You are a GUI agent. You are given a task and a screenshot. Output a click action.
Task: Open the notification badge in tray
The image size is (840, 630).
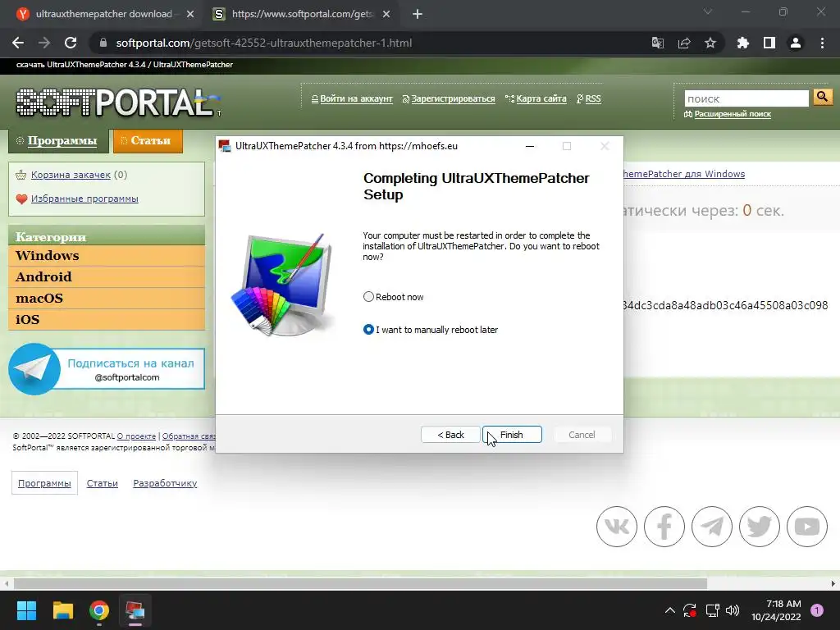817,610
